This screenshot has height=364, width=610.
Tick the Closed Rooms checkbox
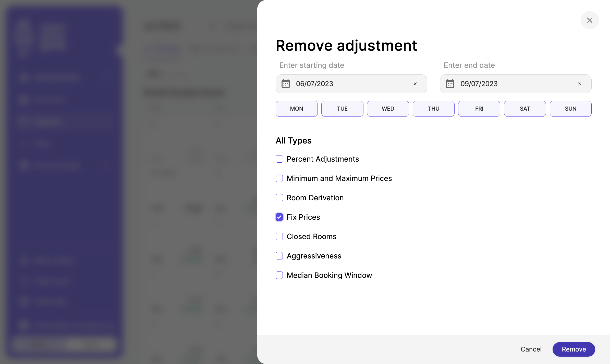click(x=279, y=237)
